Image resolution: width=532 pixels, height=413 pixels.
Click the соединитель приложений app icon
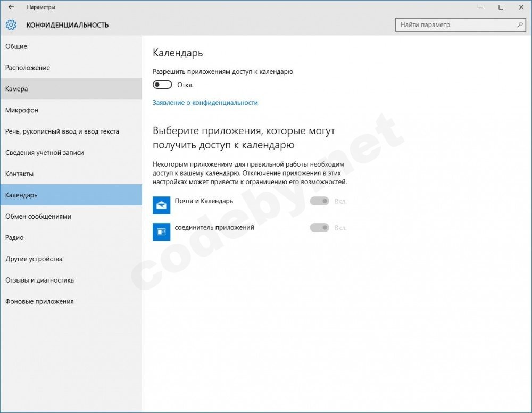[161, 232]
